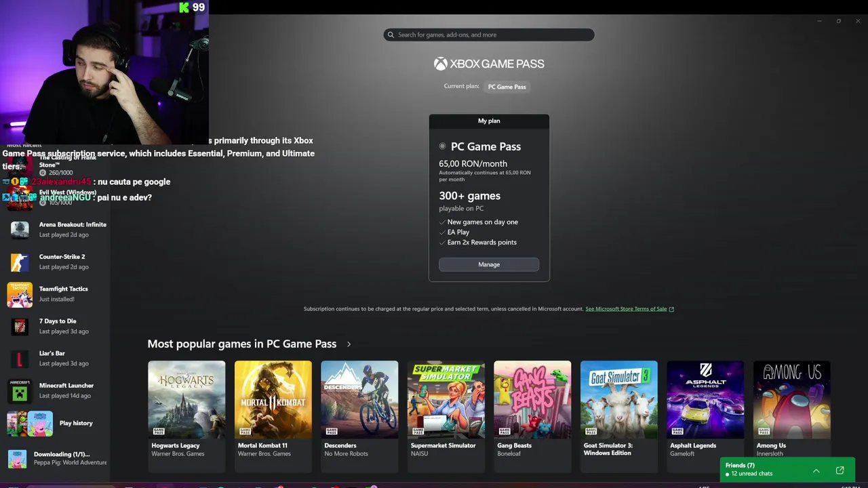
Task: Click the Peppa Pig downloading icon
Action: (x=18, y=459)
